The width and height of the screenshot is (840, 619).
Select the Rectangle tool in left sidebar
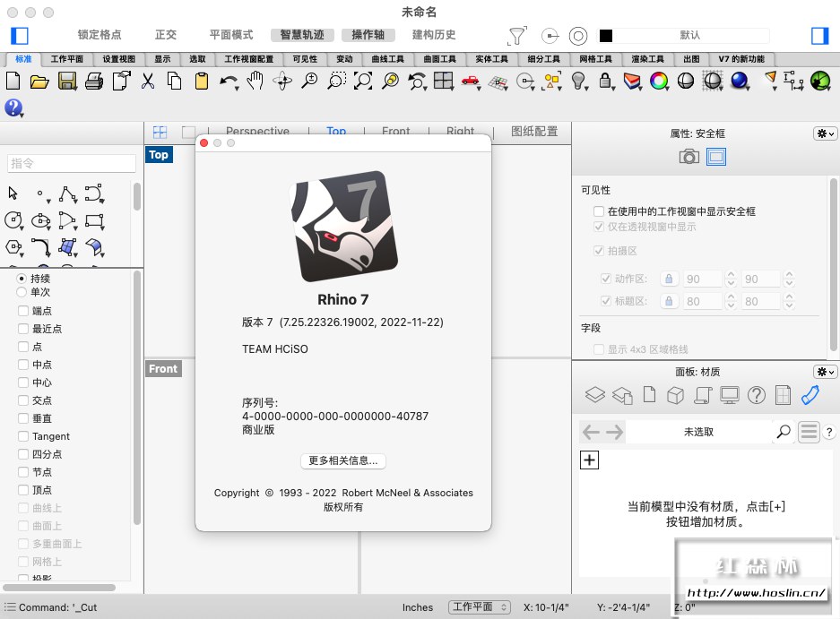tap(94, 220)
